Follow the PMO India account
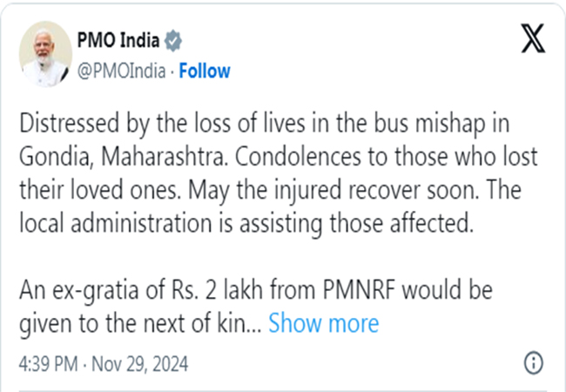The height and width of the screenshot is (392, 566). tap(205, 71)
